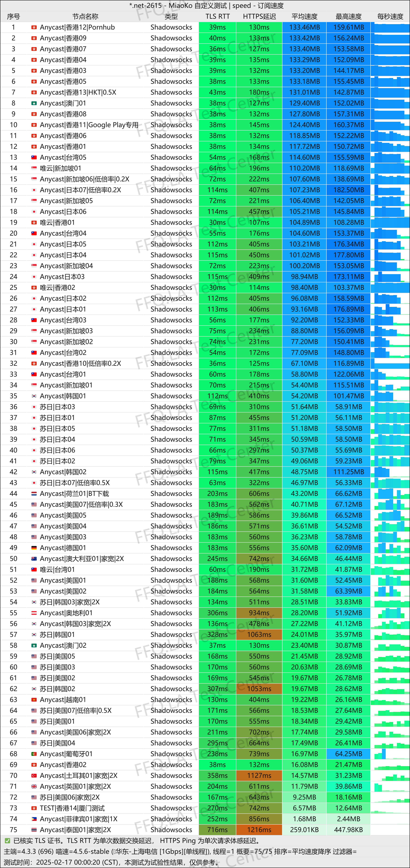Image resolution: width=410 pixels, height=868 pixels.
Task: Click the 平均速度 column header
Action: click(x=305, y=16)
